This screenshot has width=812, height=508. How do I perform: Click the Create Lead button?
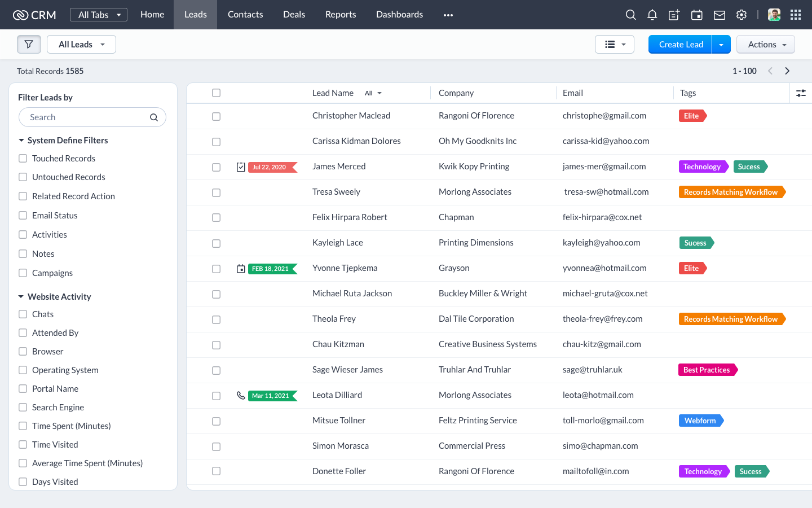(x=679, y=43)
